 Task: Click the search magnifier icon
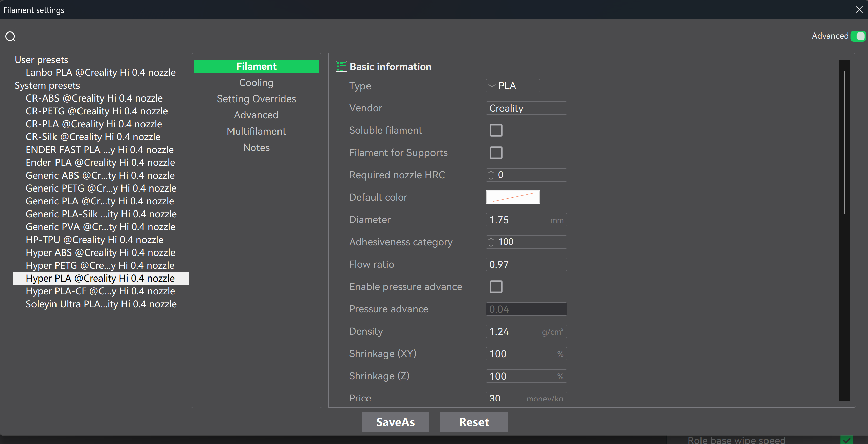tap(10, 36)
